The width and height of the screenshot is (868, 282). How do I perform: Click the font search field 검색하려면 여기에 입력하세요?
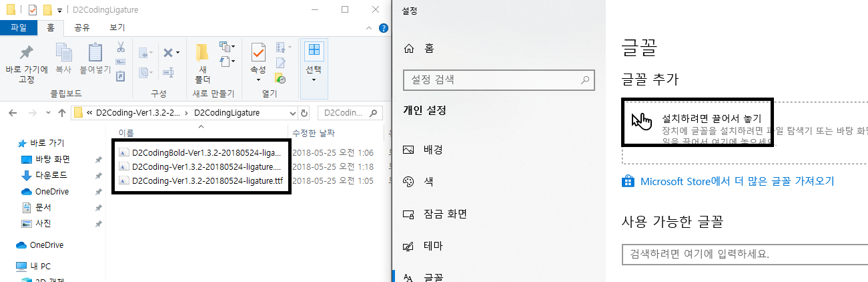[x=744, y=255]
